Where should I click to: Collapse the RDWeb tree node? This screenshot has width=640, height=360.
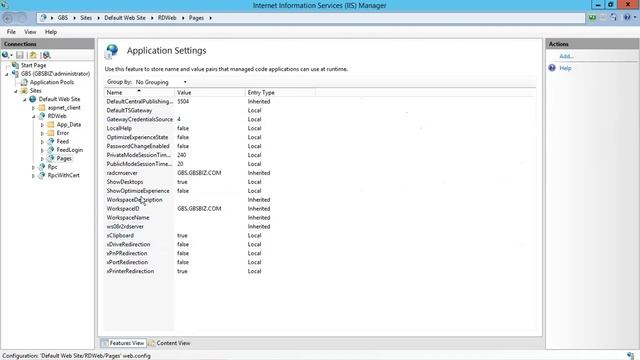(33, 117)
